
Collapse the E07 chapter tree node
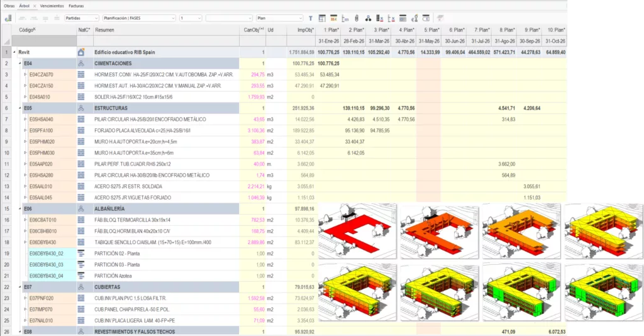[x=19, y=287]
